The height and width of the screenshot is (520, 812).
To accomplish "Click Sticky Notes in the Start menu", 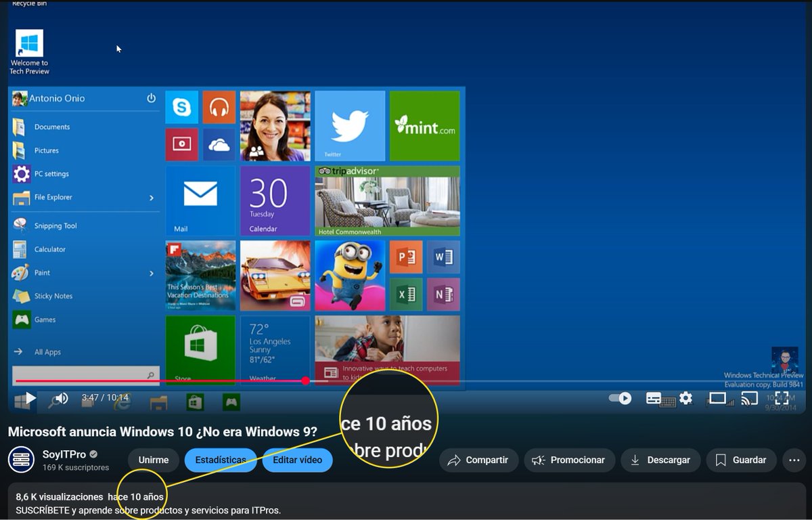I will coord(53,296).
